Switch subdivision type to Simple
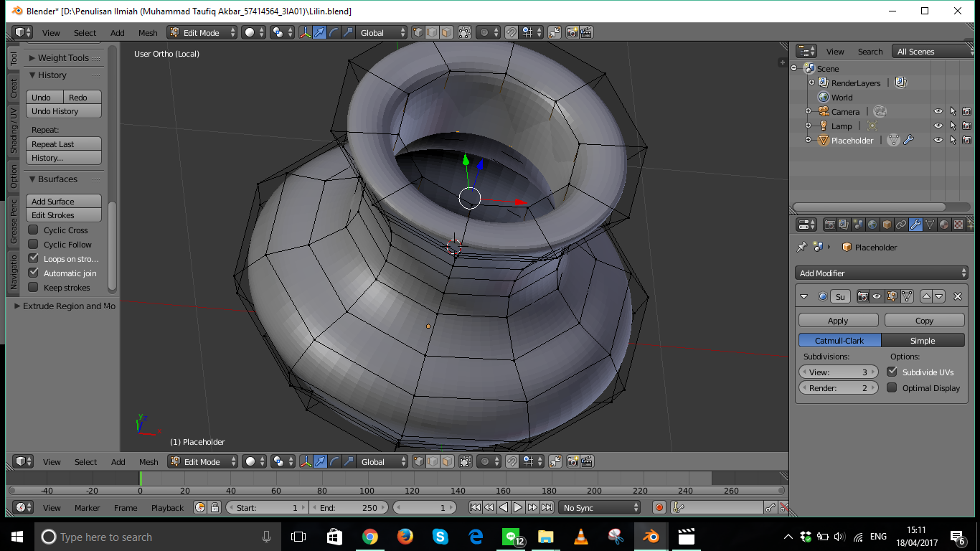 923,341
